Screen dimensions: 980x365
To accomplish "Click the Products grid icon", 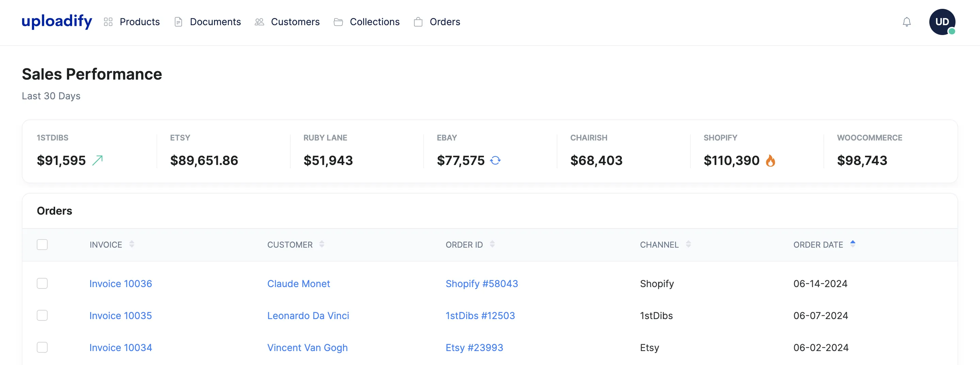I will point(108,22).
